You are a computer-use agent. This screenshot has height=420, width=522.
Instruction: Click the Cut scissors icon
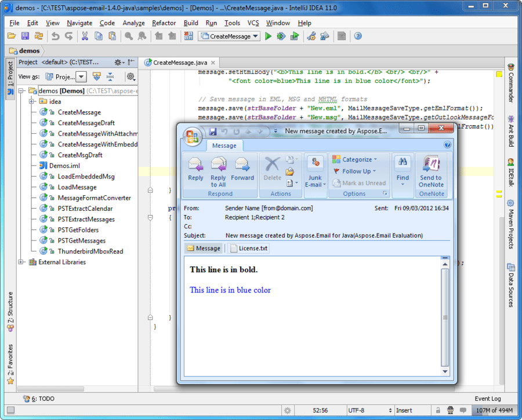point(85,36)
